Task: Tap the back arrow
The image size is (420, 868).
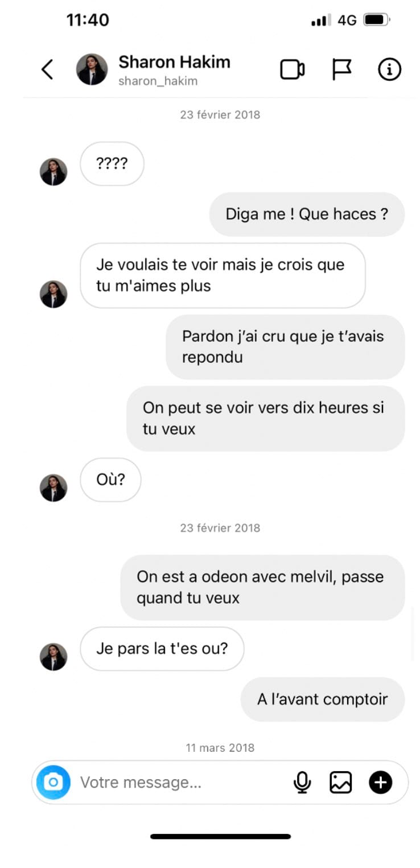Action: tap(47, 69)
